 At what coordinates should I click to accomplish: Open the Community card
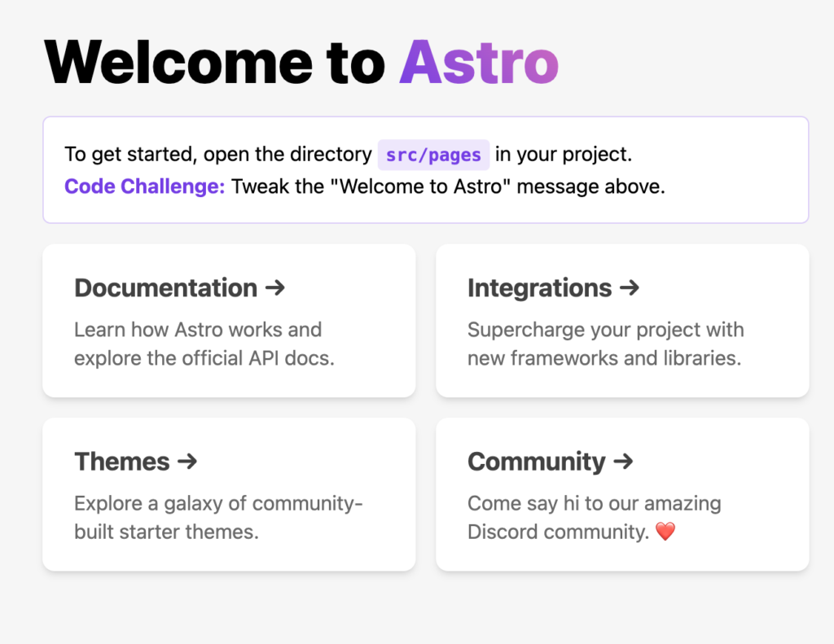point(622,494)
